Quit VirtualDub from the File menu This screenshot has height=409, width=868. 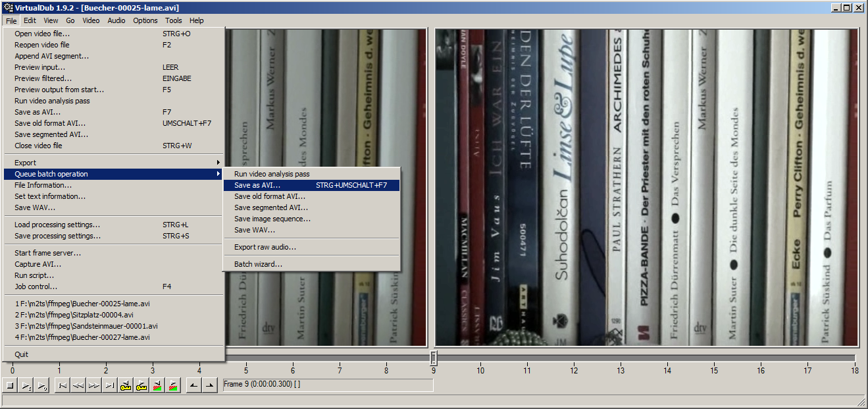(x=114, y=354)
